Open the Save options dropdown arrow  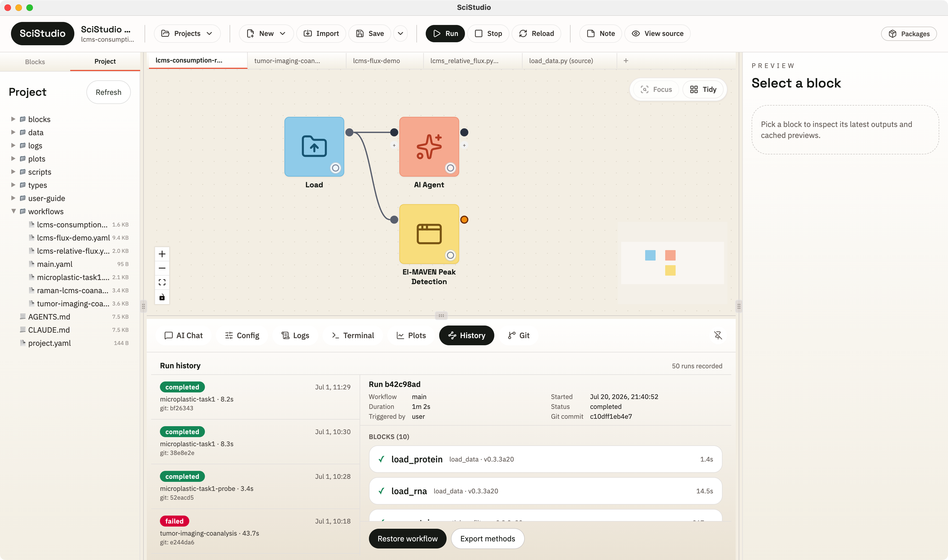pos(400,33)
